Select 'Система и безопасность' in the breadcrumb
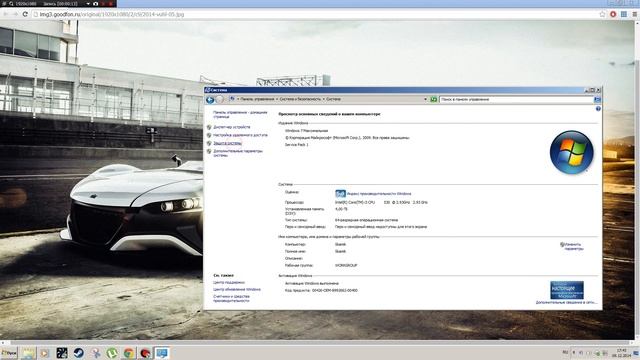 click(300, 99)
